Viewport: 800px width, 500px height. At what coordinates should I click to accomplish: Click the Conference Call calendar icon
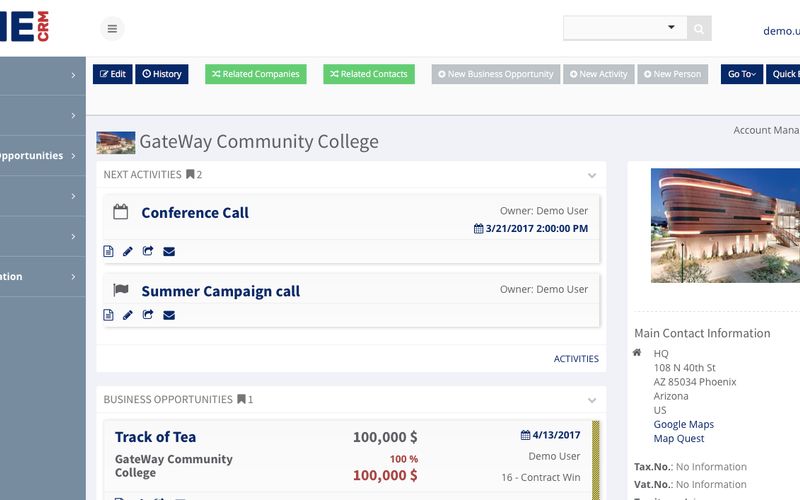(x=120, y=212)
